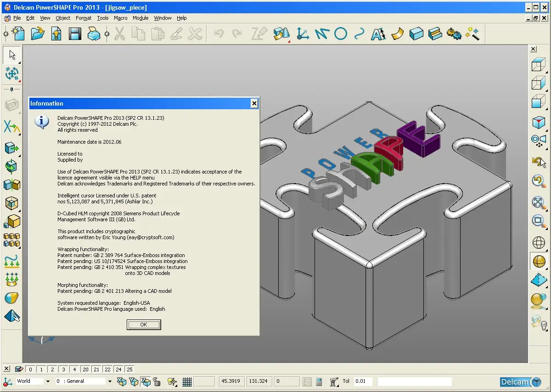Click the Undo arrow icon

[x=219, y=34]
